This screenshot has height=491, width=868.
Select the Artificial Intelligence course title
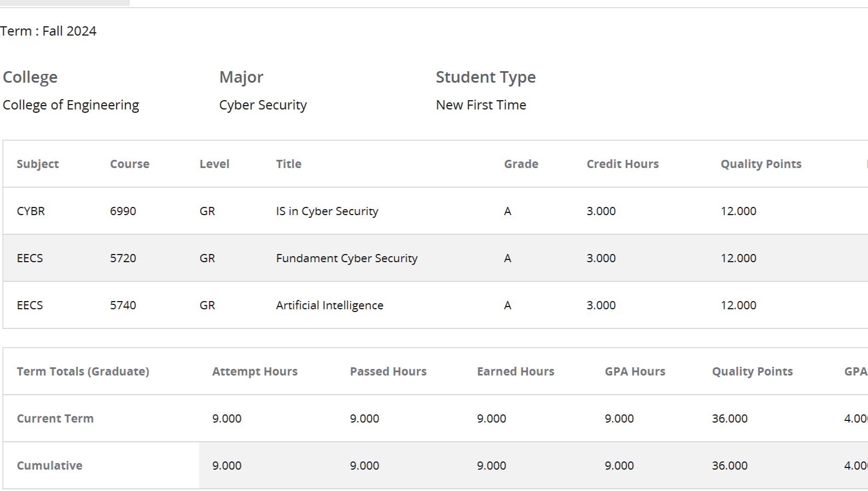point(329,305)
